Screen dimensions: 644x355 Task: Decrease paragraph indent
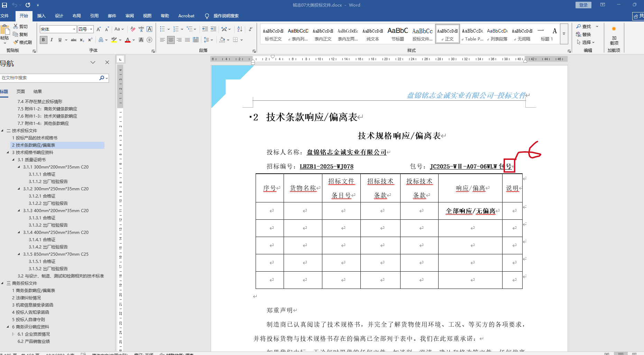click(205, 29)
